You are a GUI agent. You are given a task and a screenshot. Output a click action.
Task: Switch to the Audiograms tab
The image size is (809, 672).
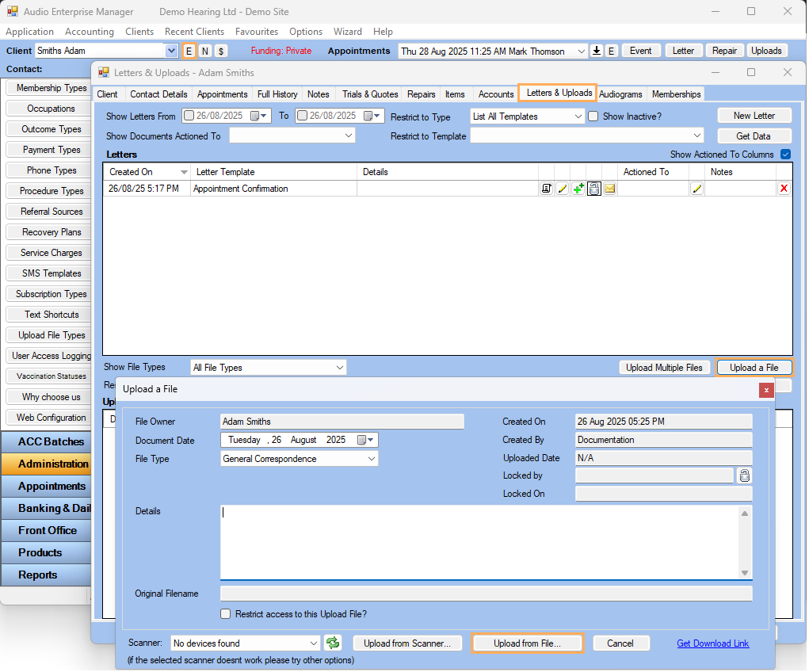[x=620, y=94]
